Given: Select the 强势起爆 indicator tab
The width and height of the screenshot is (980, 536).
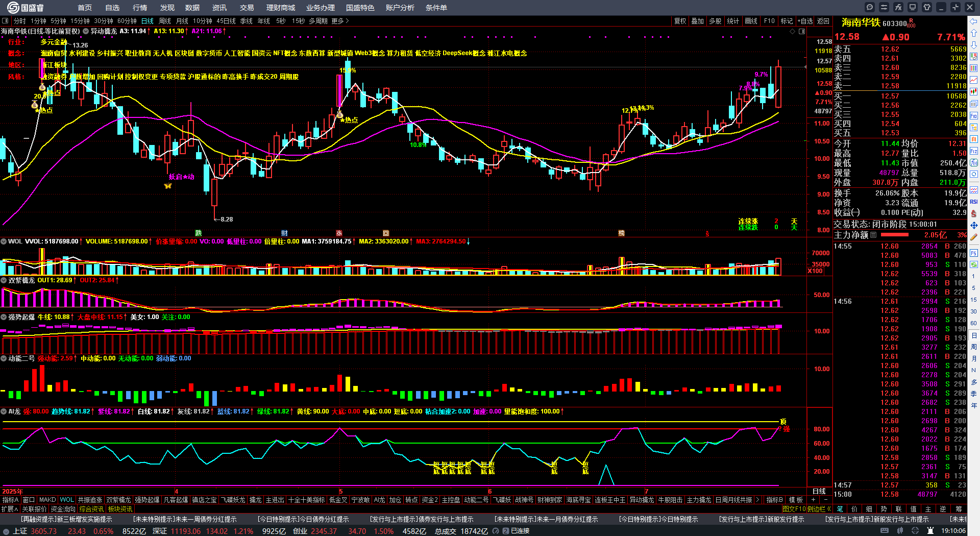Looking at the screenshot, I should (x=147, y=500).
